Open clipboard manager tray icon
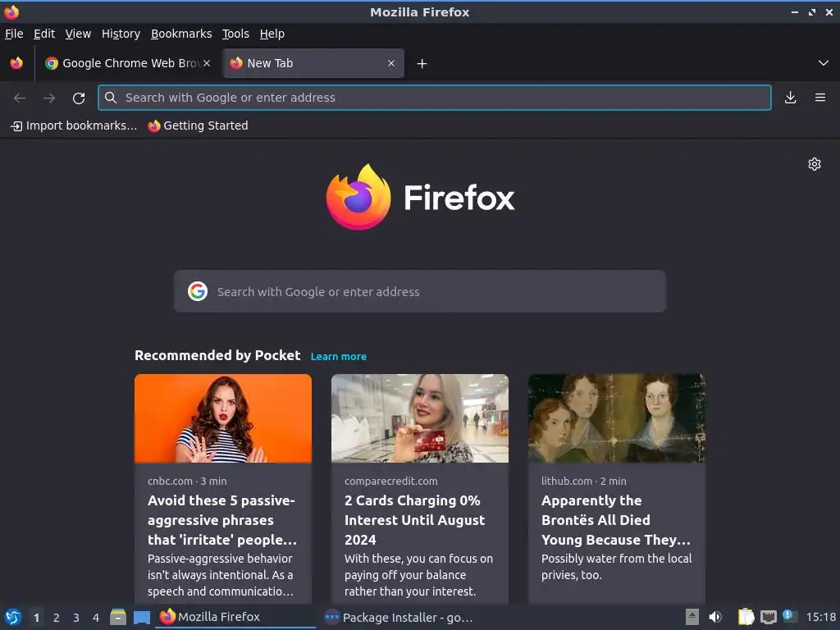The height and width of the screenshot is (630, 840). point(746,617)
